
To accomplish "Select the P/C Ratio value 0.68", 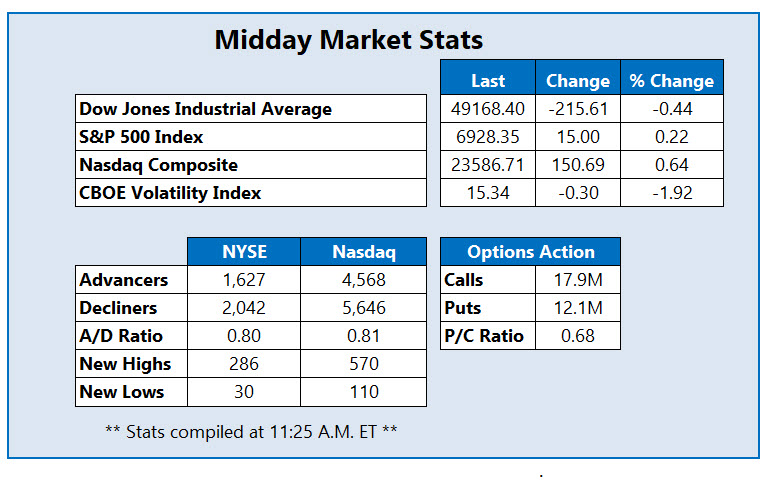I will 578,336.
